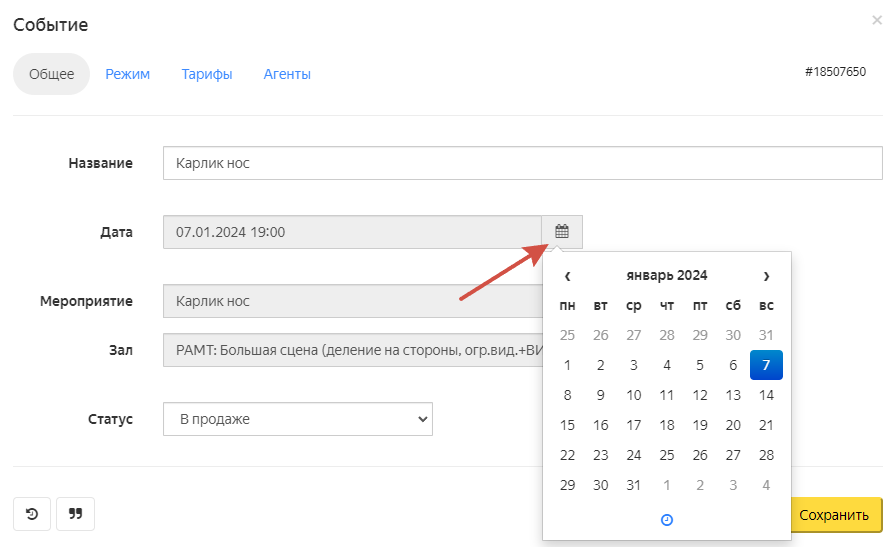The image size is (896, 547).
Task: Expand the Статус dropdown
Action: click(x=297, y=419)
